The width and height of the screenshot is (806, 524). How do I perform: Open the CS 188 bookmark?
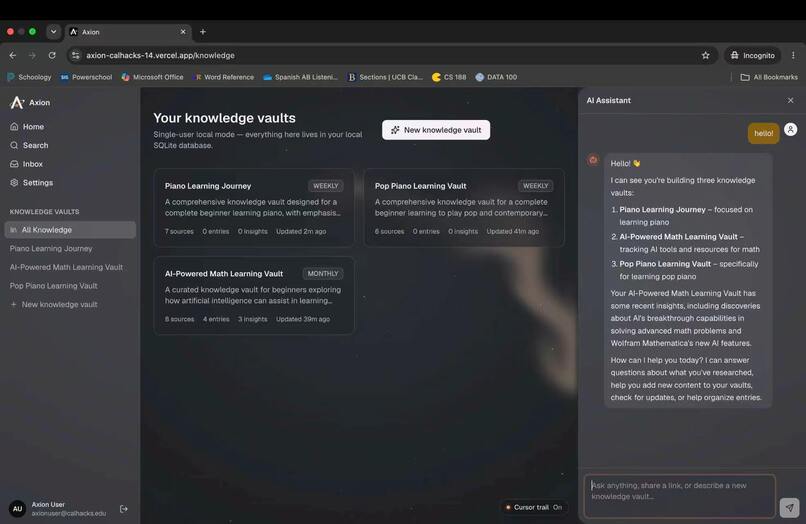pyautogui.click(x=449, y=77)
